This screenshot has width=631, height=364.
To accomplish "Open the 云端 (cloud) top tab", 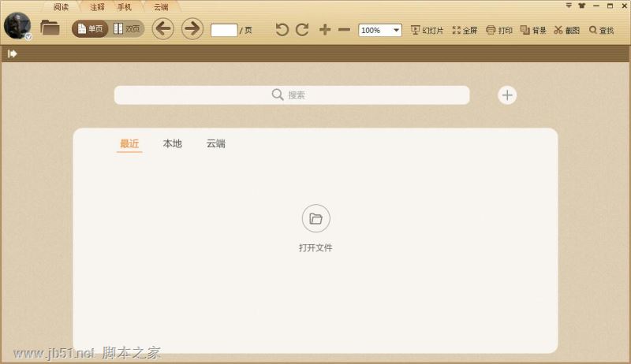I will tap(161, 7).
